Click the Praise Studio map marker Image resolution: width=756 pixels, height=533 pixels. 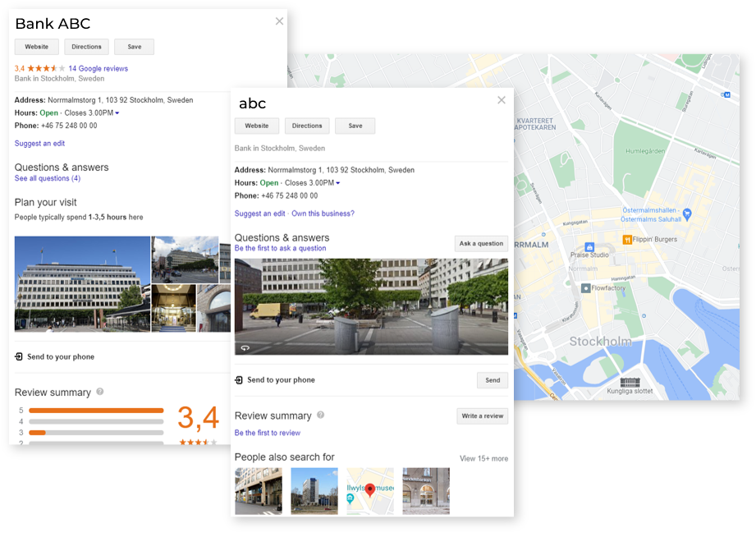click(589, 246)
